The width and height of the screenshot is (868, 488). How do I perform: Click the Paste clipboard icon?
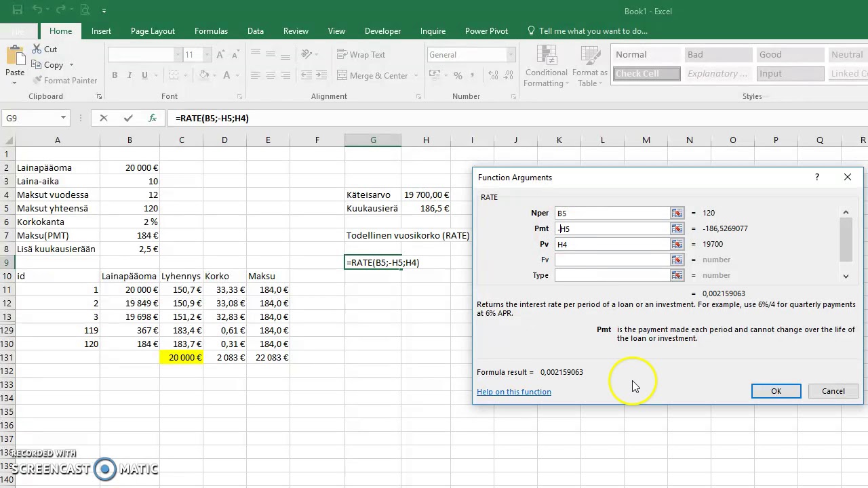pos(15,58)
